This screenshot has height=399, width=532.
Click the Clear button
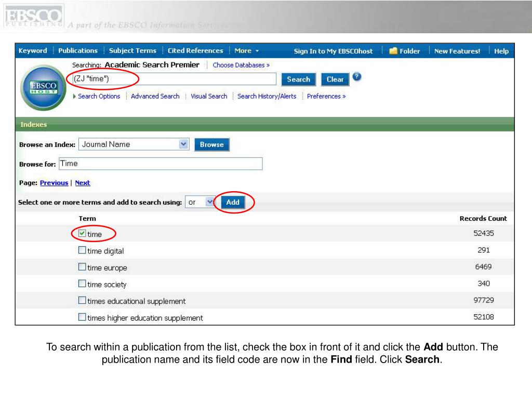(x=335, y=79)
